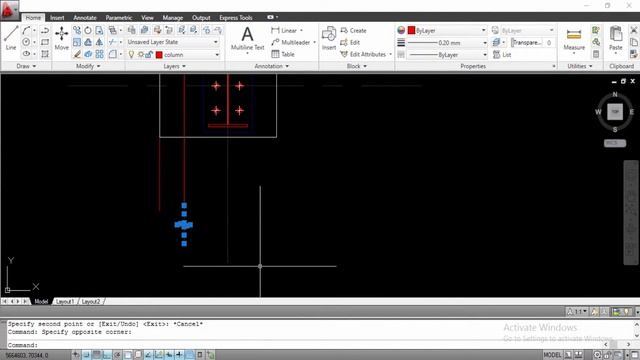This screenshot has height=360, width=640.
Task: Open the Linear dimension dropdown arrow
Action: [302, 31]
